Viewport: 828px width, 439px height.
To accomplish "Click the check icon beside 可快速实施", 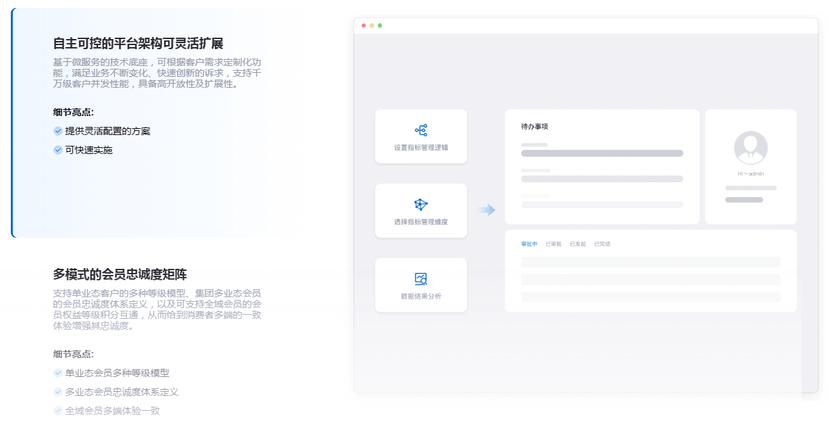I will (x=58, y=150).
